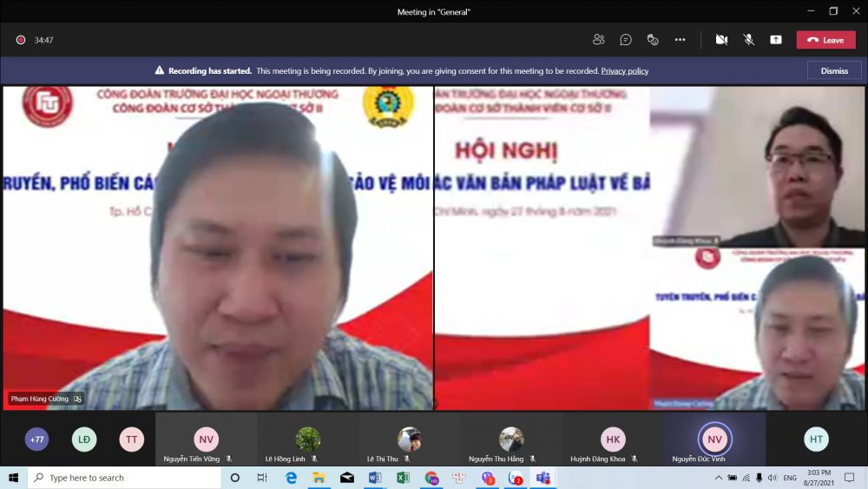
Task: Open the More actions ellipsis menu
Action: point(680,39)
